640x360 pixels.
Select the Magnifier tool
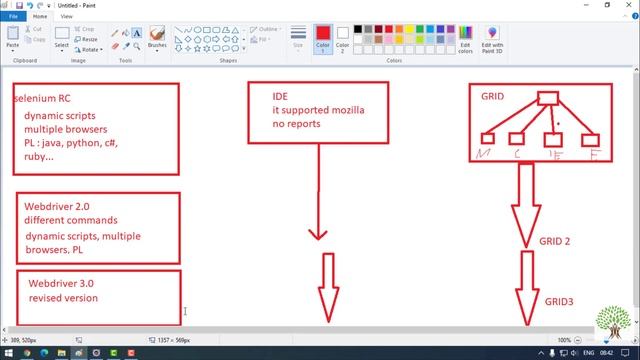coord(137,47)
